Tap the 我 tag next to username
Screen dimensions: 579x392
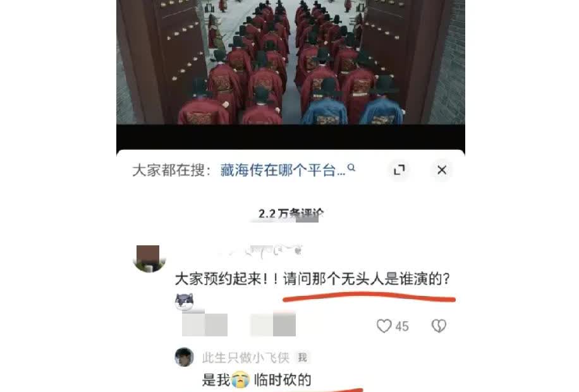coord(302,358)
